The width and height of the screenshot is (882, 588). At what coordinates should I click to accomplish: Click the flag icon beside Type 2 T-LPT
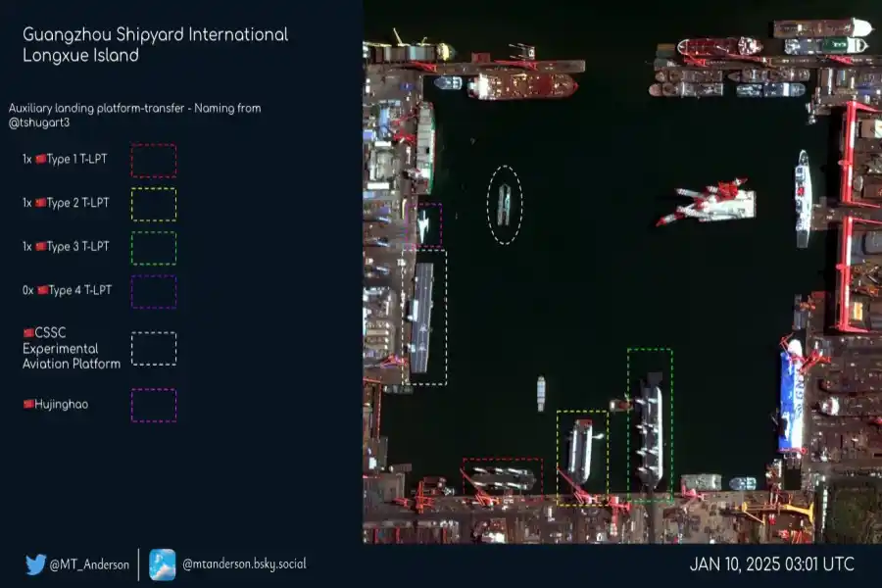click(40, 204)
